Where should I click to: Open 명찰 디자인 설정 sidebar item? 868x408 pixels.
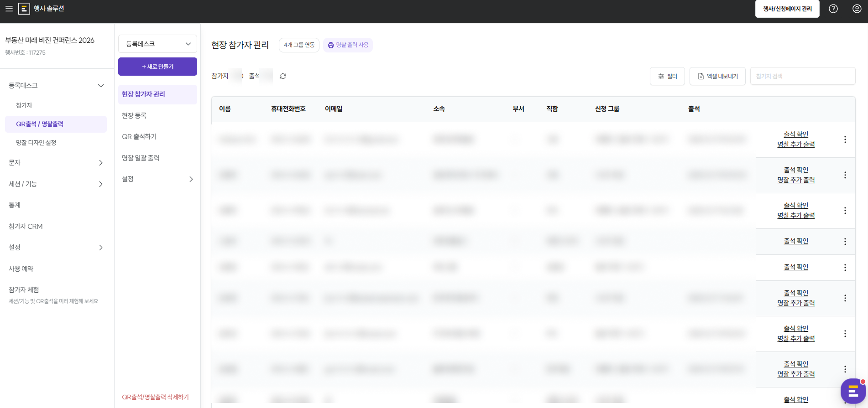click(x=36, y=143)
